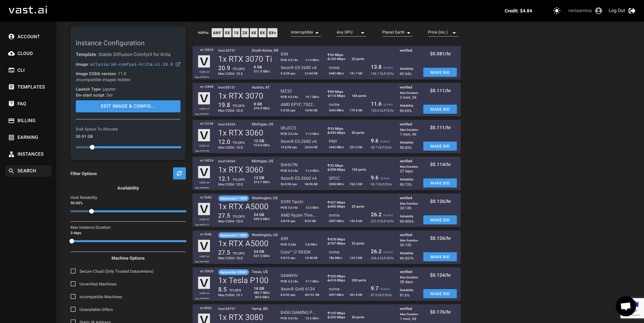
Task: Open the user profile avatar icon
Action: (x=599, y=11)
